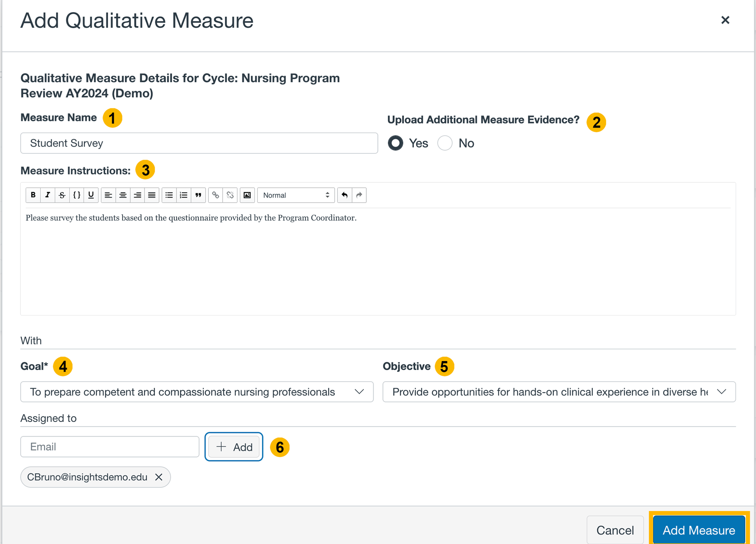This screenshot has height=544, width=756.
Task: Open the Normal paragraph style dropdown
Action: pyautogui.click(x=295, y=195)
